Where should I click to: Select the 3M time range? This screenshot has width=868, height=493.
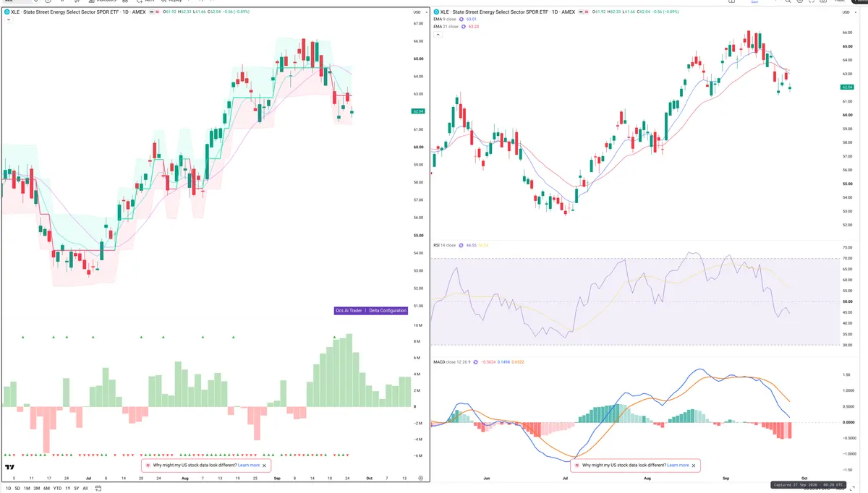[x=37, y=488]
